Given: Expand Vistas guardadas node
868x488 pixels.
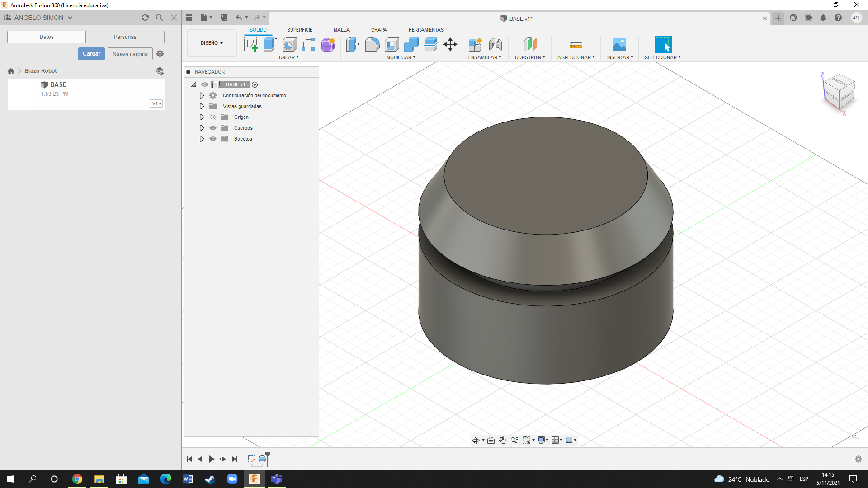Looking at the screenshot, I should coord(202,106).
